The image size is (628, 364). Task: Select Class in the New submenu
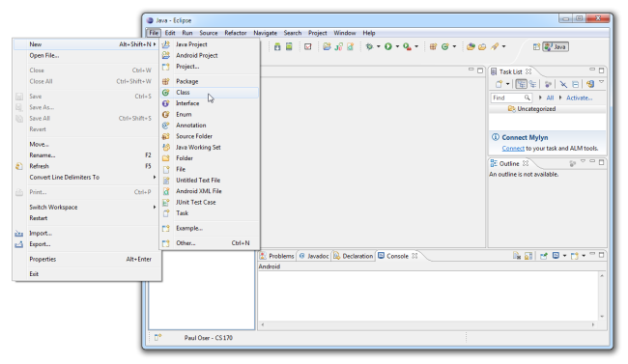point(210,93)
